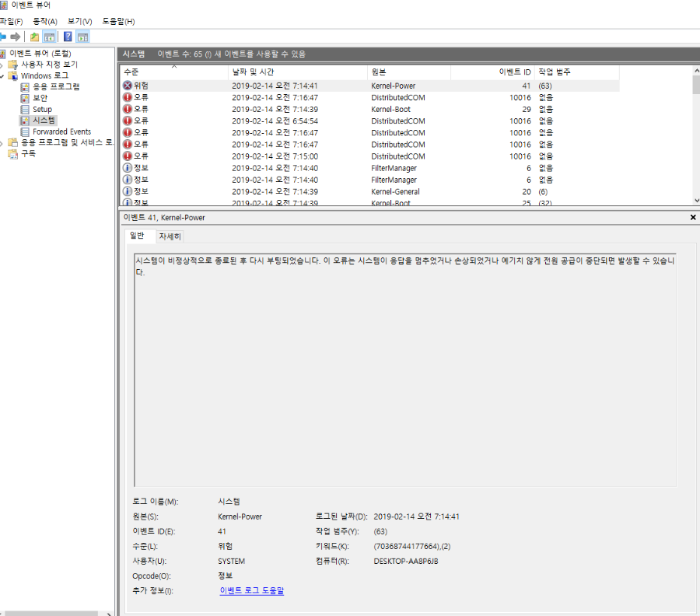This screenshot has height=616, width=700.
Task: Click the Up one level folder icon
Action: 34,37
